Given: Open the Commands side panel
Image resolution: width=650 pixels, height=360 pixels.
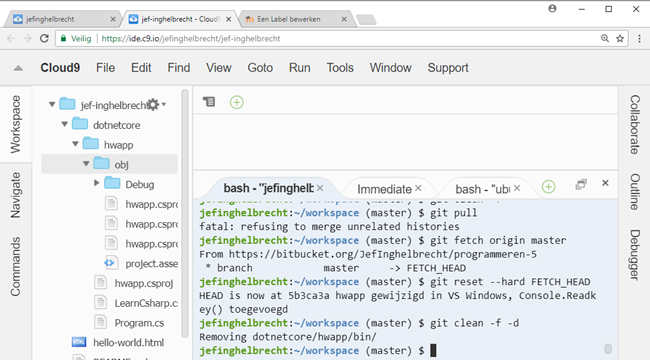Looking at the screenshot, I should point(15,267).
